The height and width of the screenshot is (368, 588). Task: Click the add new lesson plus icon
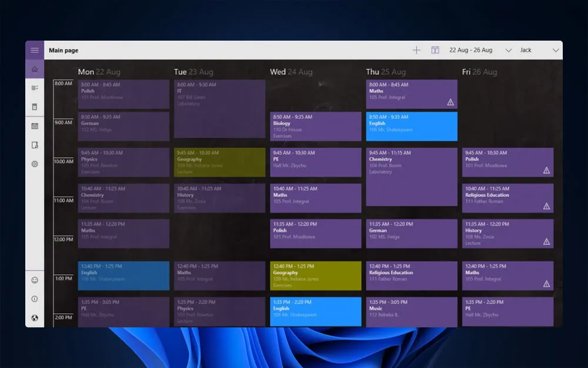416,50
